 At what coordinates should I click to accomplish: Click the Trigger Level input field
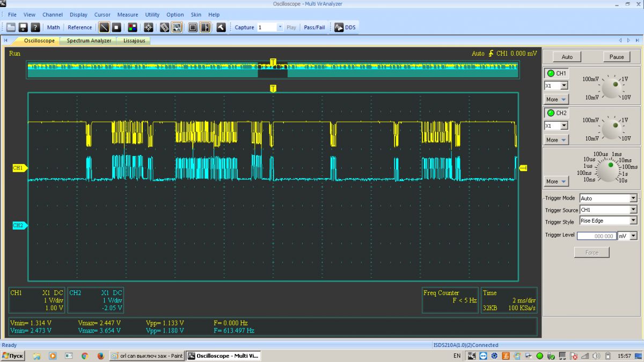596,236
